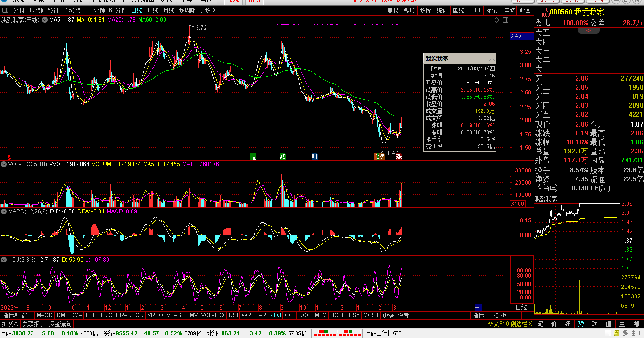The height and width of the screenshot is (338, 644).
Task: Choose the active KDJ indicator tab
Action: [x=275, y=315]
